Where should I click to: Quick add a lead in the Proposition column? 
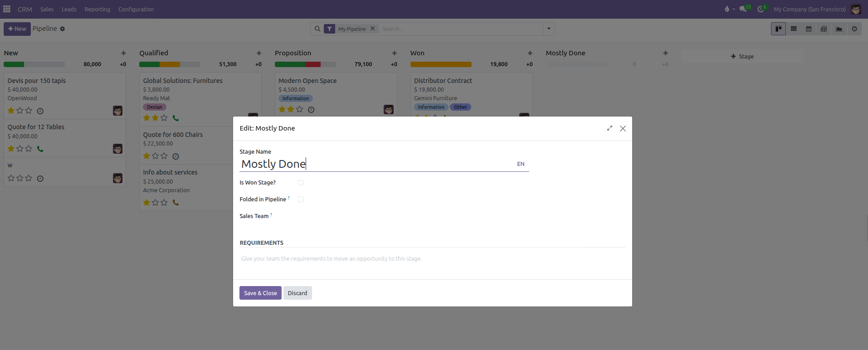tap(395, 53)
